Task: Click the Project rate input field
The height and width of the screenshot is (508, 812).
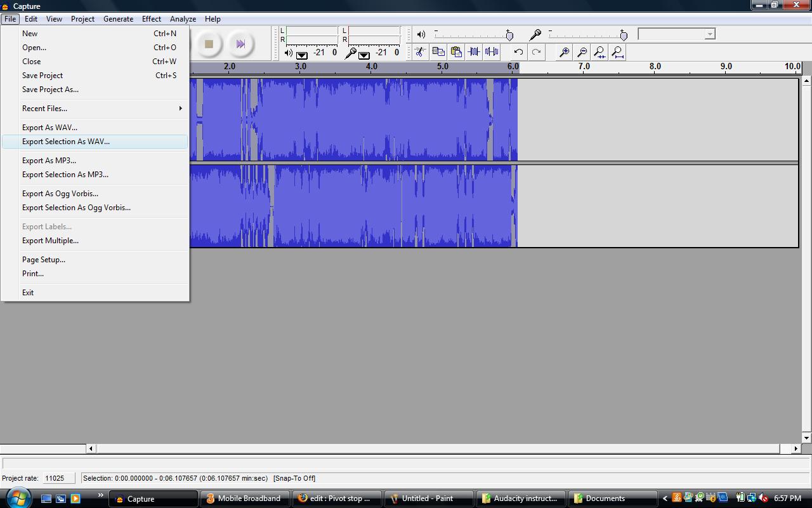Action: click(x=58, y=478)
